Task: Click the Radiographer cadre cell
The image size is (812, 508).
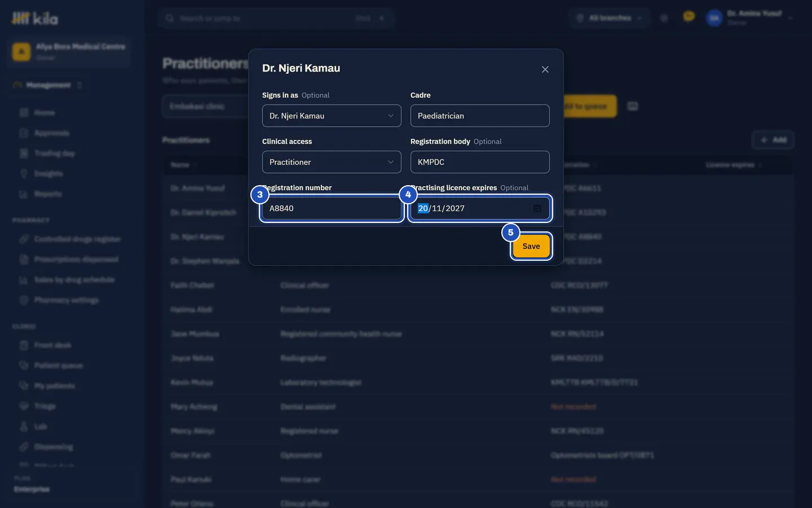Action: [x=303, y=358]
